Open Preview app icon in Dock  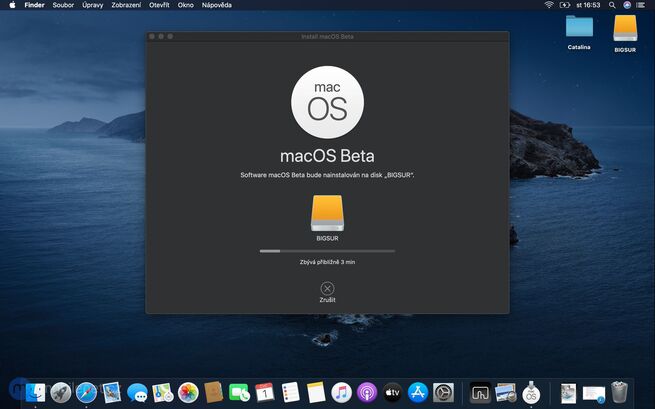coord(505,393)
